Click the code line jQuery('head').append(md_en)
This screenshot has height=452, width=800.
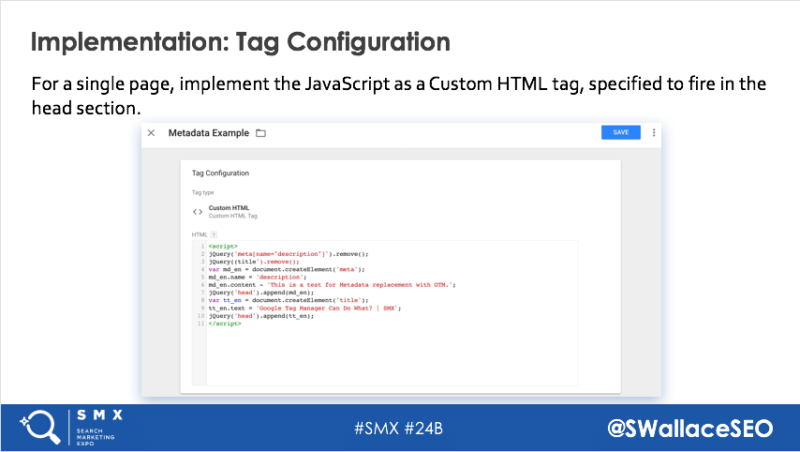pyautogui.click(x=261, y=293)
